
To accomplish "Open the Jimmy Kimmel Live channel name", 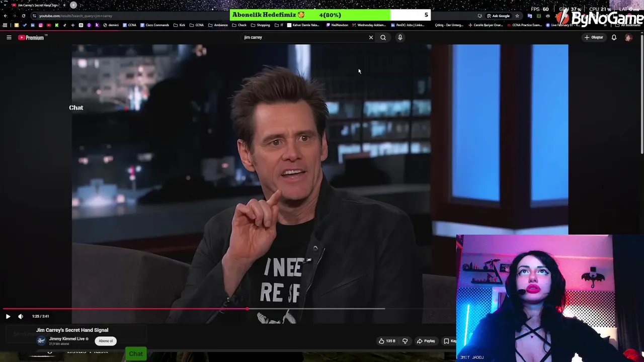I will click(x=66, y=339).
